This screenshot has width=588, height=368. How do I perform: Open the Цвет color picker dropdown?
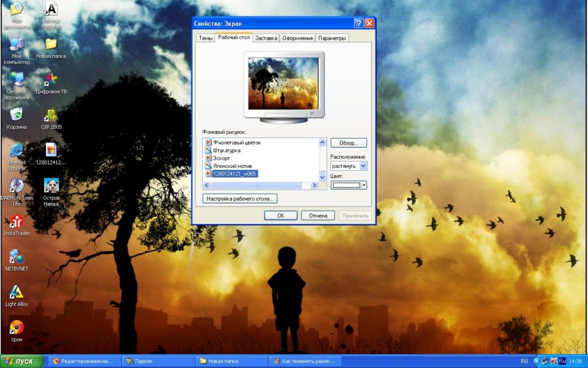click(349, 185)
